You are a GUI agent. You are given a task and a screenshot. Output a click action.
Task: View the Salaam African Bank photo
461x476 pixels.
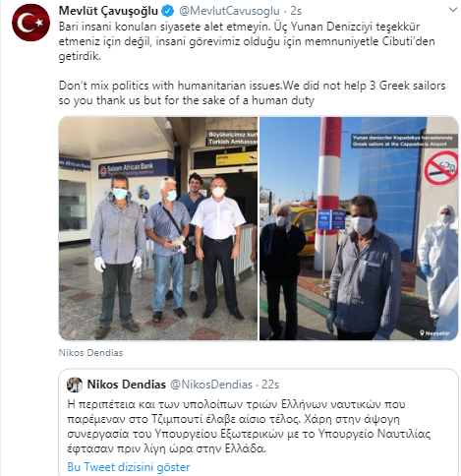(158, 228)
